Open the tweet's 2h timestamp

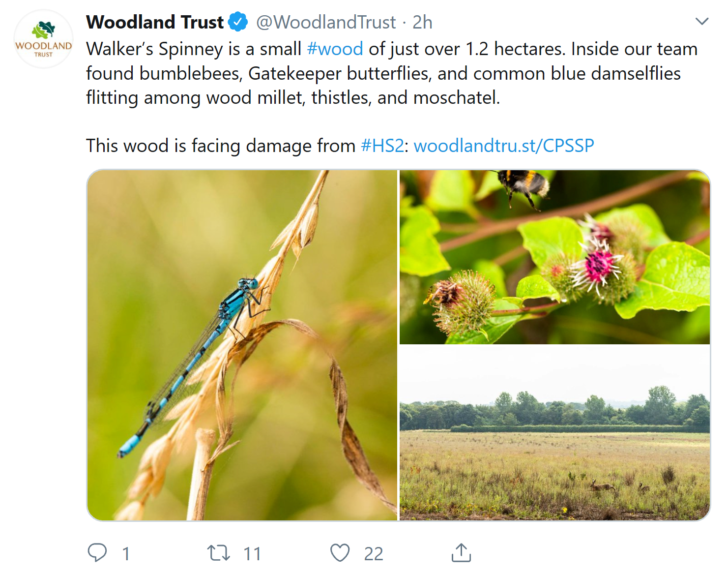click(x=422, y=22)
